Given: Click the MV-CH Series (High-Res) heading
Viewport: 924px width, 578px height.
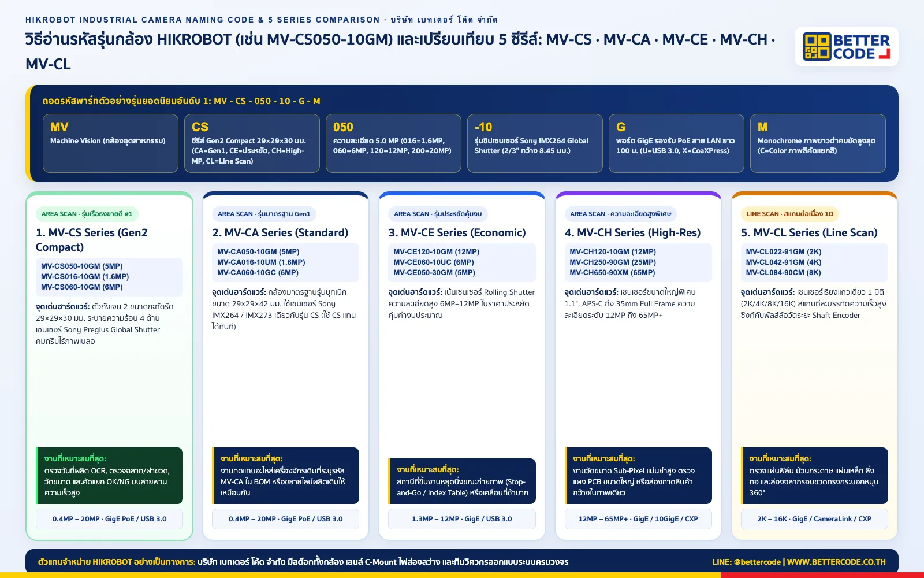Looking at the screenshot, I should tap(632, 232).
